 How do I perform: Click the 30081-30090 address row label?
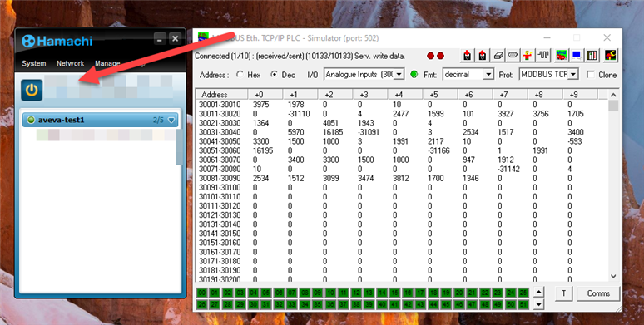coord(220,178)
